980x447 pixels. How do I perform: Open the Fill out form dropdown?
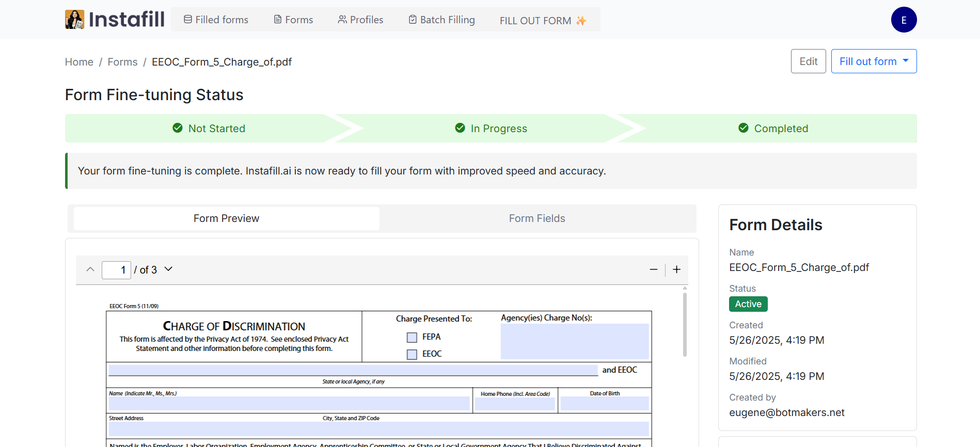point(874,61)
